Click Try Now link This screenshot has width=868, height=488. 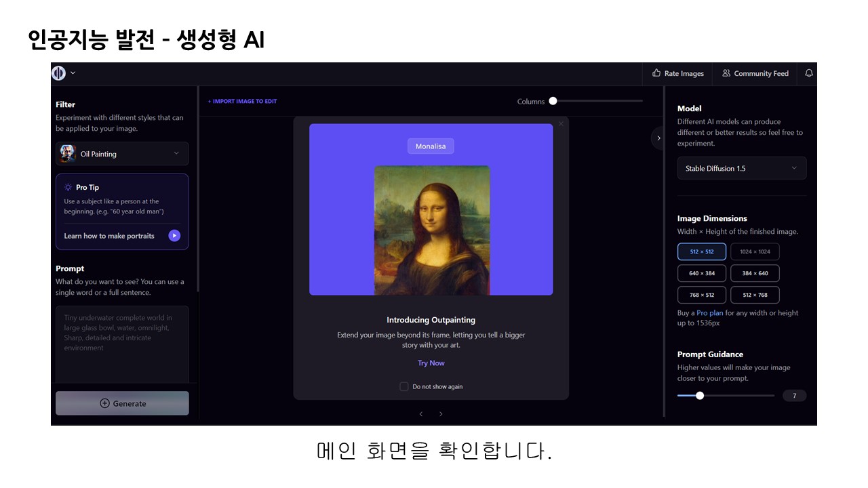431,363
